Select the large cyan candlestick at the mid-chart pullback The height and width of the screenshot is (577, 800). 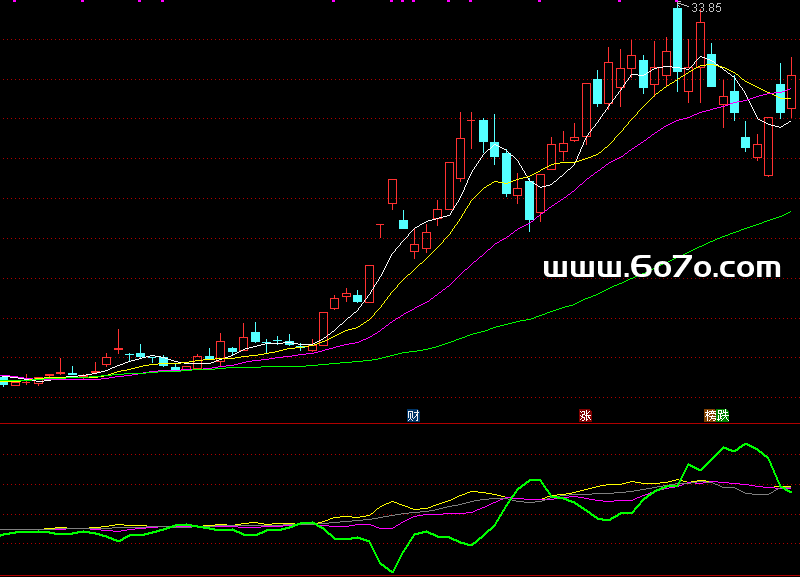529,198
